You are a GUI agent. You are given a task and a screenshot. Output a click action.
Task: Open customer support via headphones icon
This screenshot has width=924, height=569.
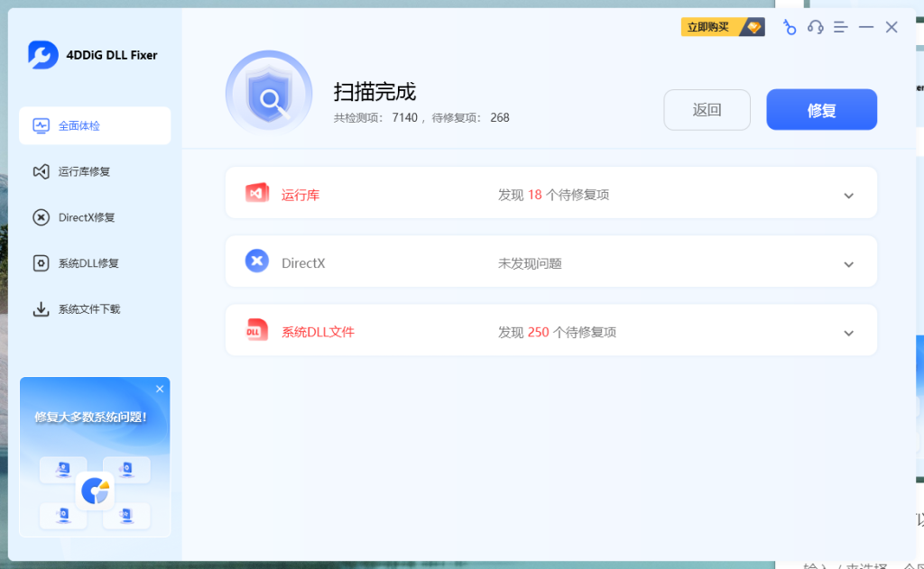point(815,27)
